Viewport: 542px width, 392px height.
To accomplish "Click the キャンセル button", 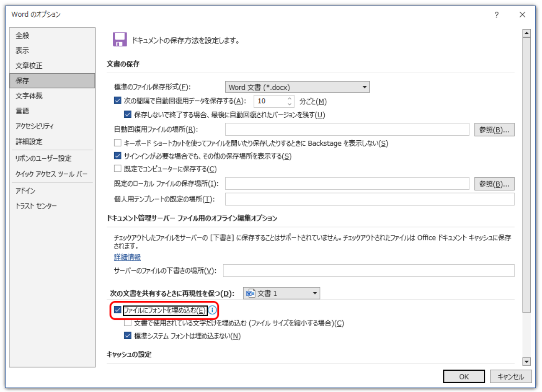I will tap(511, 377).
